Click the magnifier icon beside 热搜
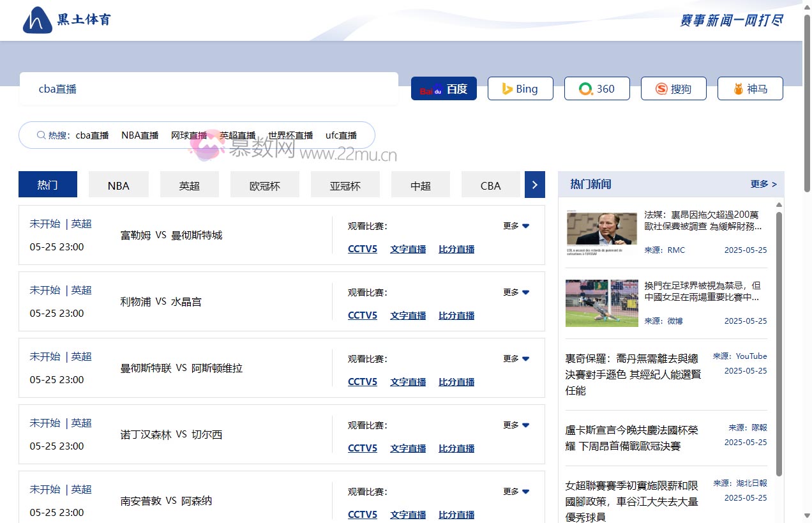 [41, 135]
